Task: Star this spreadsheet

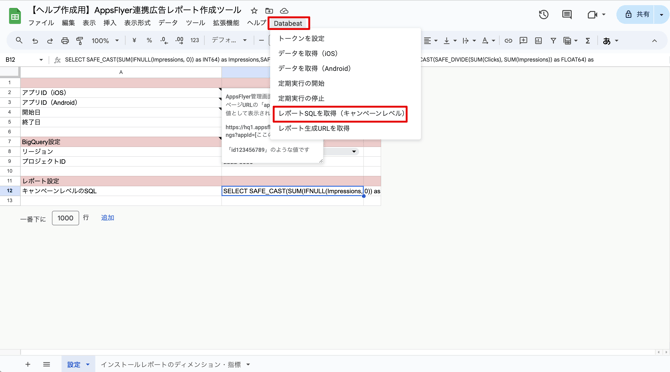Action: [254, 11]
